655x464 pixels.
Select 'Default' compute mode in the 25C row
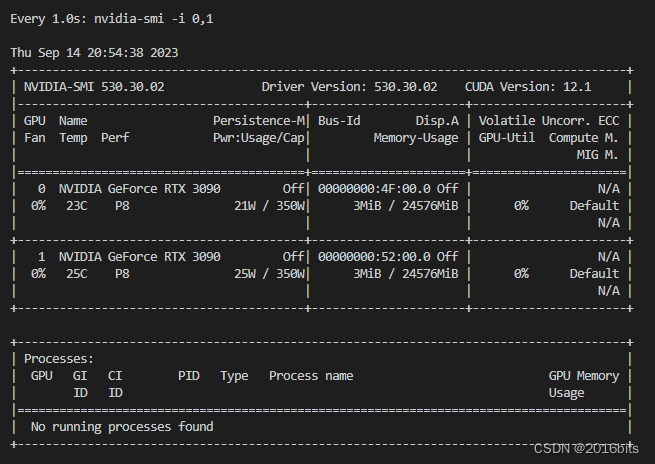tap(594, 274)
